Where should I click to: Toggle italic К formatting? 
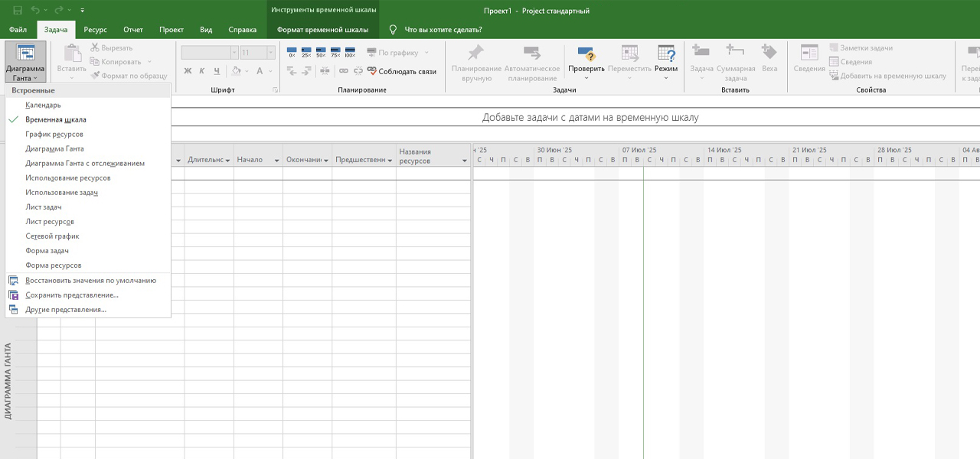(x=202, y=71)
